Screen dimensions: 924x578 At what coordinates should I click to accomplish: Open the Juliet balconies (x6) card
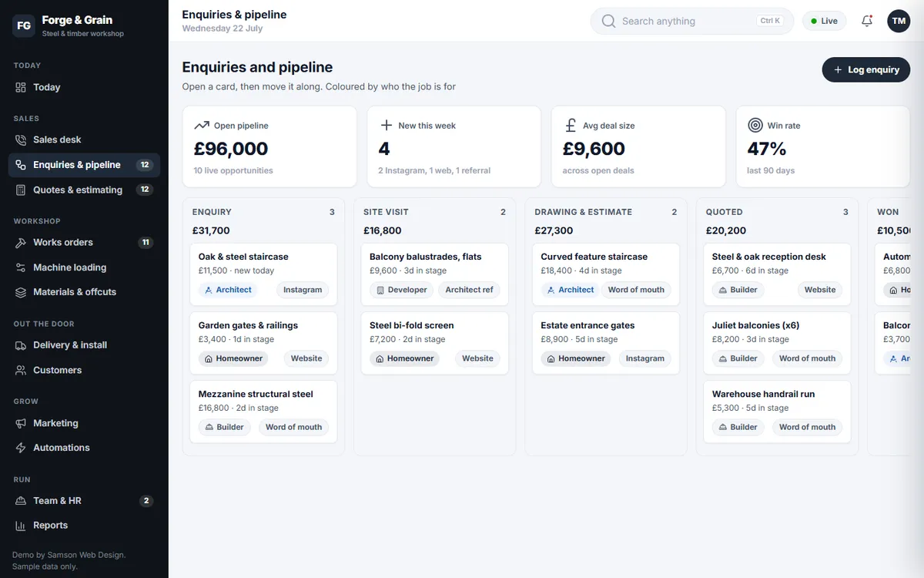(777, 343)
